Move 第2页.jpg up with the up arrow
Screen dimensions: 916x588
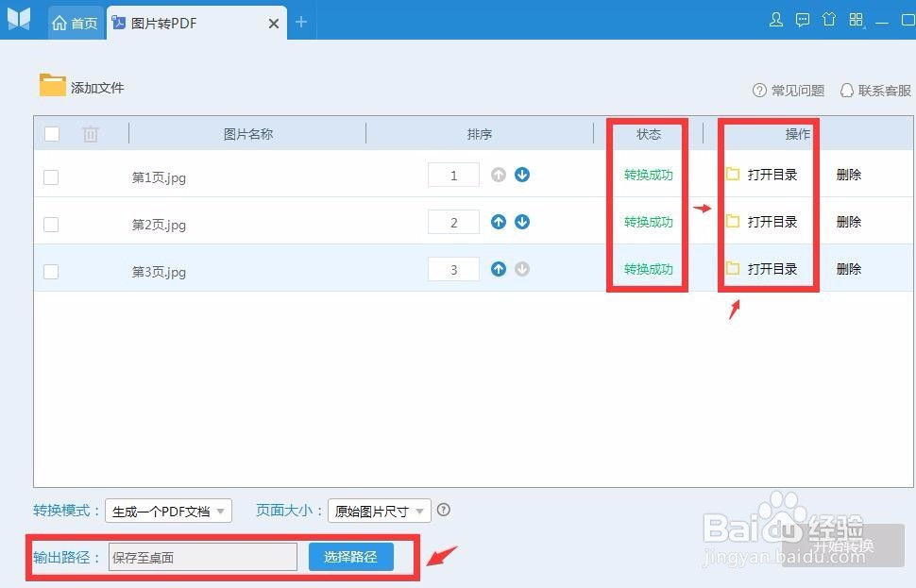[x=499, y=222]
